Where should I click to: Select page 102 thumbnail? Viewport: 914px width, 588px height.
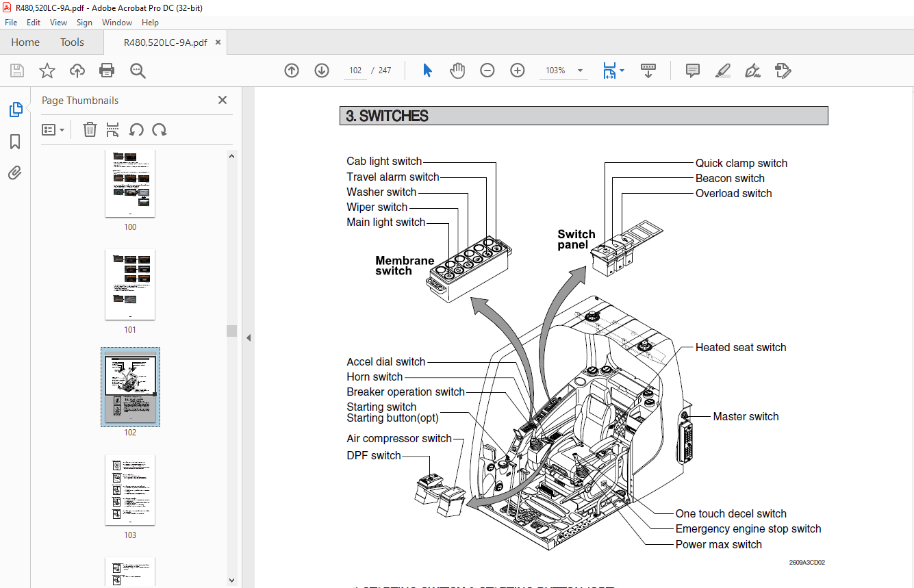[x=130, y=386]
